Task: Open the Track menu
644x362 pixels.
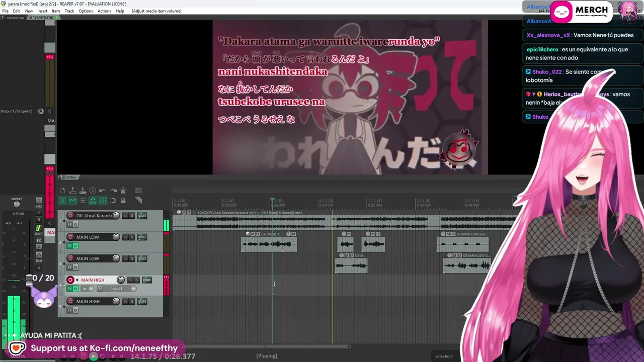Action: click(x=69, y=11)
